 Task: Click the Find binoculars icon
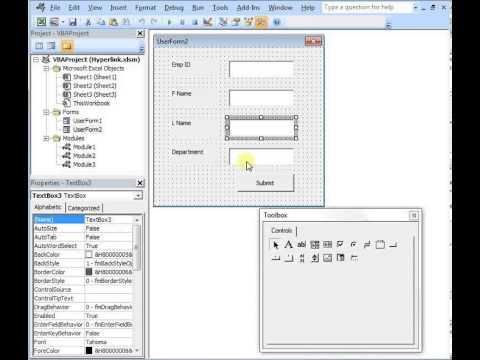click(126, 22)
